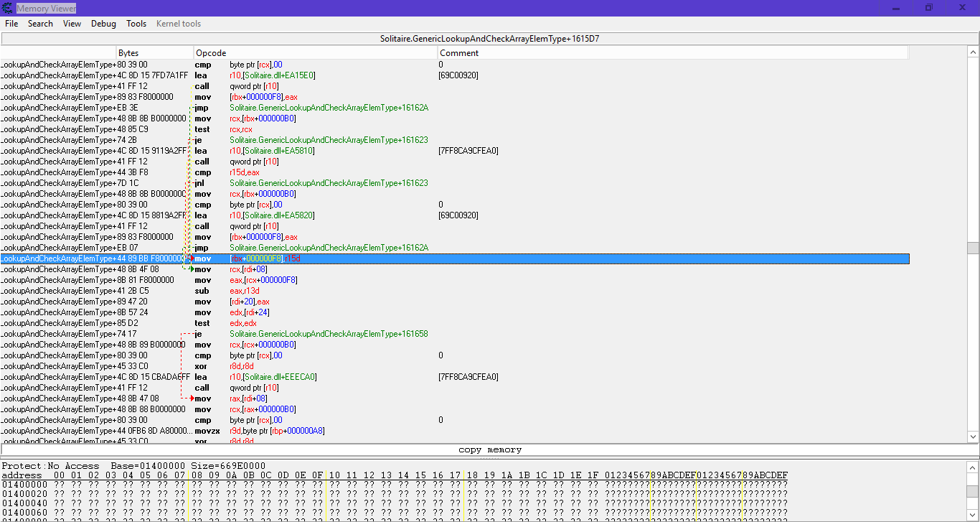Screen dimensions: 980x522
Task: Open the Kernel tools menu
Action: click(x=179, y=24)
